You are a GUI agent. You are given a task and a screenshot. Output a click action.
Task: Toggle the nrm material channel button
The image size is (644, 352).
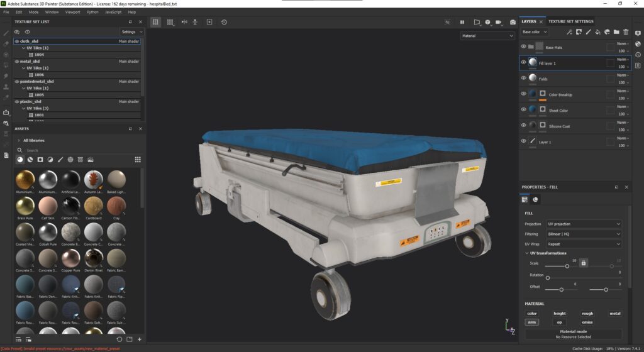coord(532,322)
